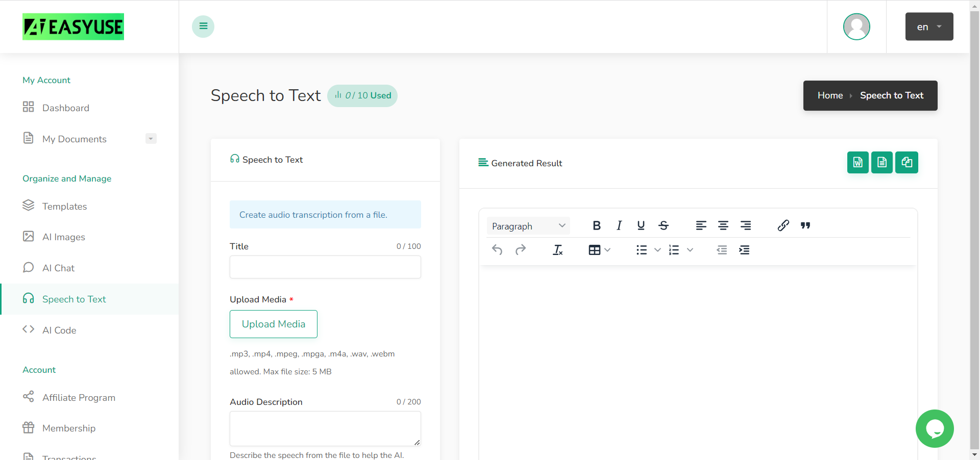Open Home from the breadcrumb
The image size is (980, 460).
[830, 95]
